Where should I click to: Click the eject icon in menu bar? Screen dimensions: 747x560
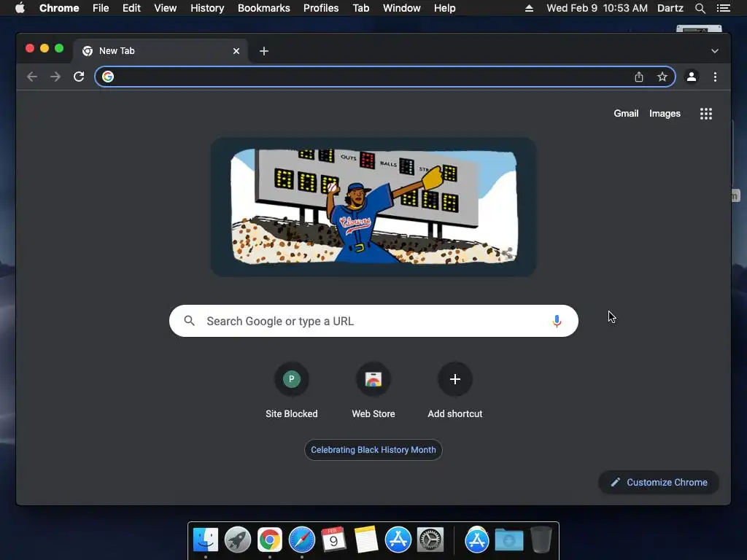click(x=529, y=8)
